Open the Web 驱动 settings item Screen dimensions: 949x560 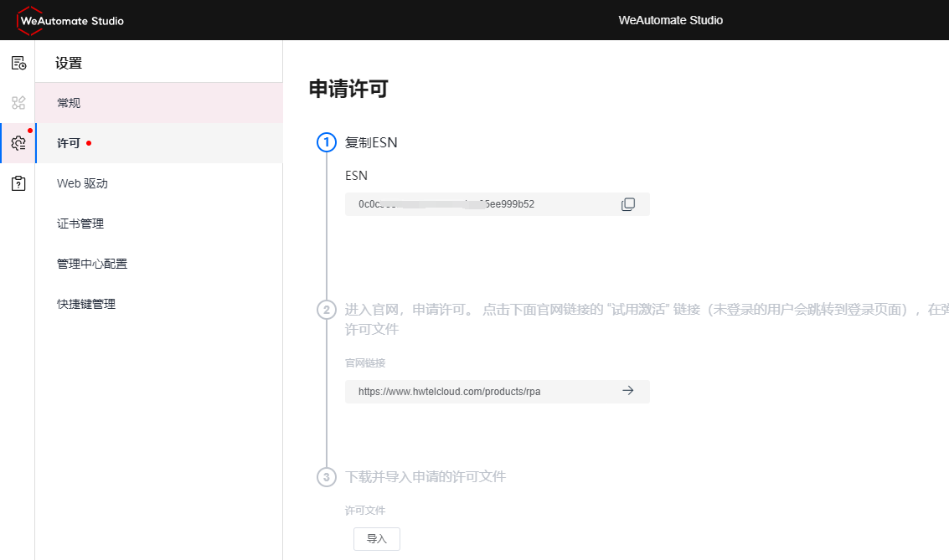(x=158, y=183)
